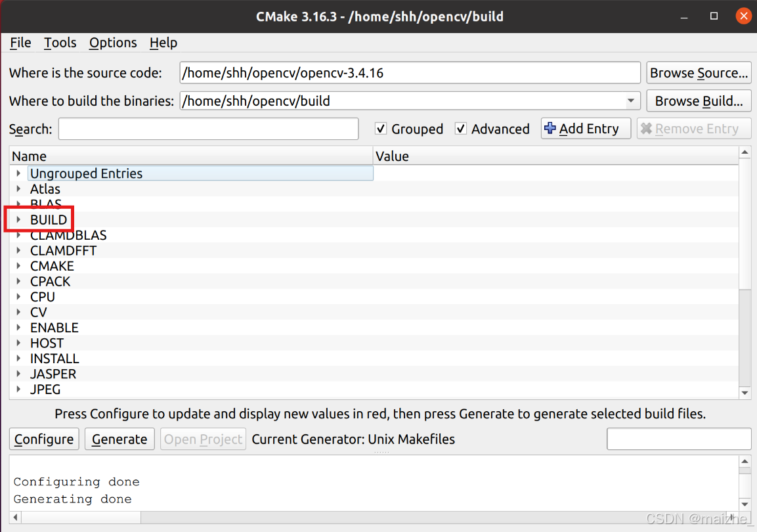This screenshot has height=532, width=757.
Task: Click output log scroll down arrow
Action: coord(745,504)
